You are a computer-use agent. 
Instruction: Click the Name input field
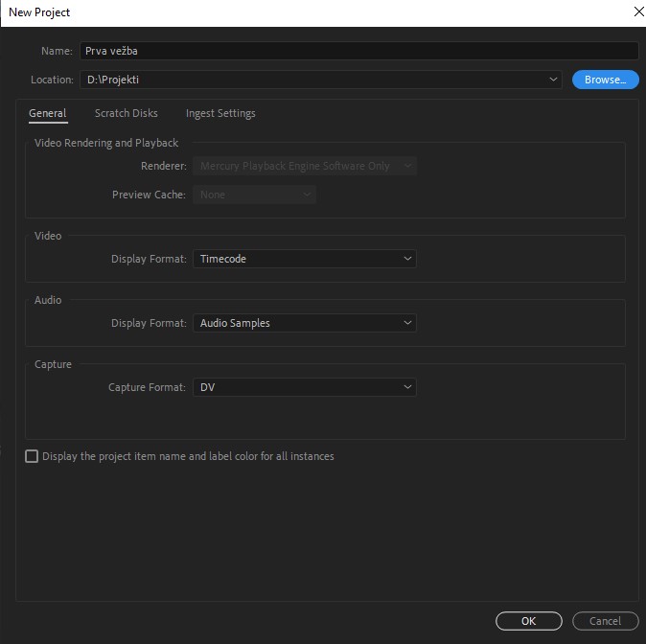click(358, 51)
